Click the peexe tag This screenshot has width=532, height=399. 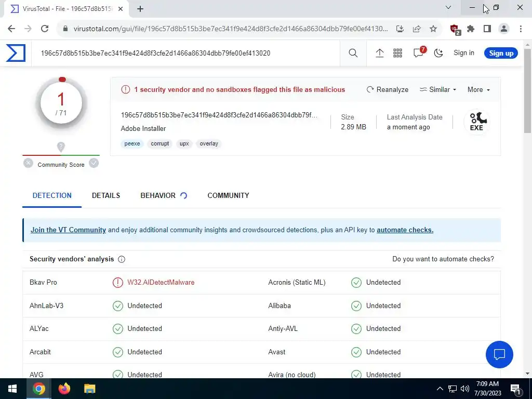click(x=132, y=143)
